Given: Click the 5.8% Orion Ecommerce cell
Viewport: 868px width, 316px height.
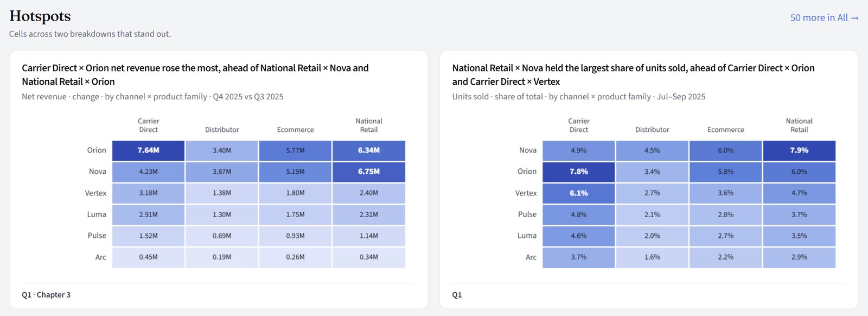Looking at the screenshot, I should [x=726, y=172].
